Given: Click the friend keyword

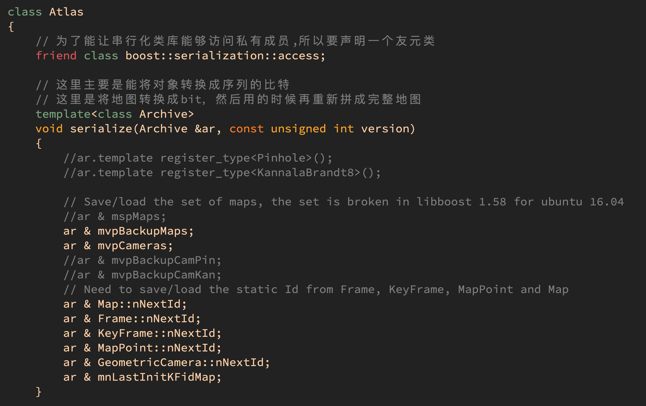Looking at the screenshot, I should (x=56, y=56).
